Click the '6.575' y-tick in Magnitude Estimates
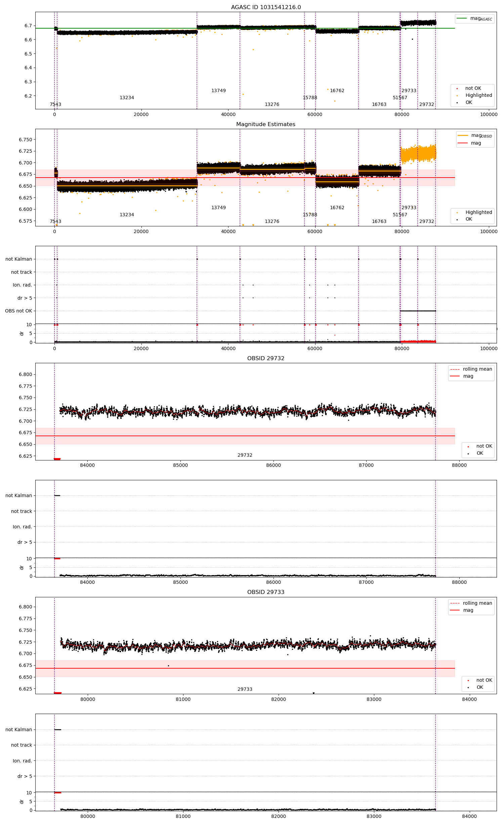Image resolution: width=504 pixels, height=824 pixels. click(x=26, y=221)
